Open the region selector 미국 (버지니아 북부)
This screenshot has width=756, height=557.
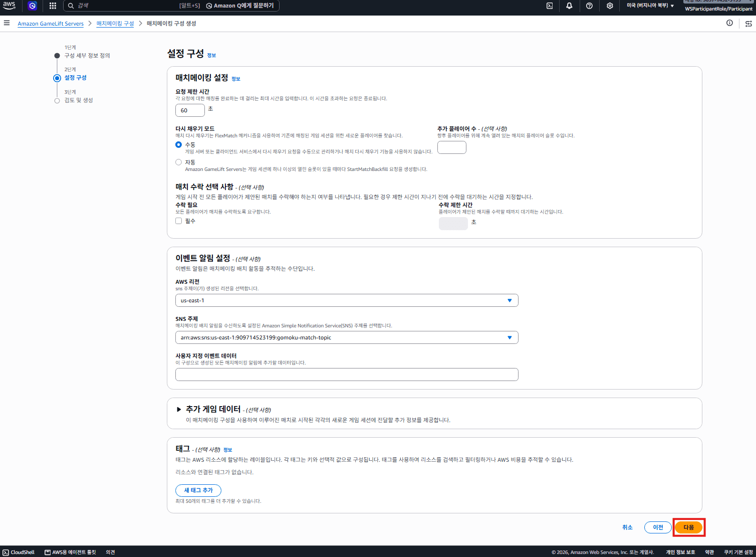point(650,6)
